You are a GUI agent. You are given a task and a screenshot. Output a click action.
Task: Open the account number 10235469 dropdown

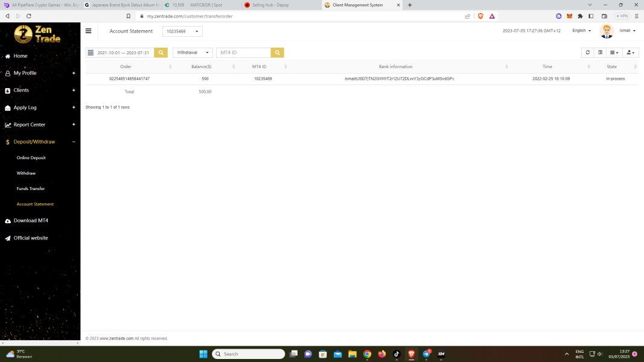point(182,31)
